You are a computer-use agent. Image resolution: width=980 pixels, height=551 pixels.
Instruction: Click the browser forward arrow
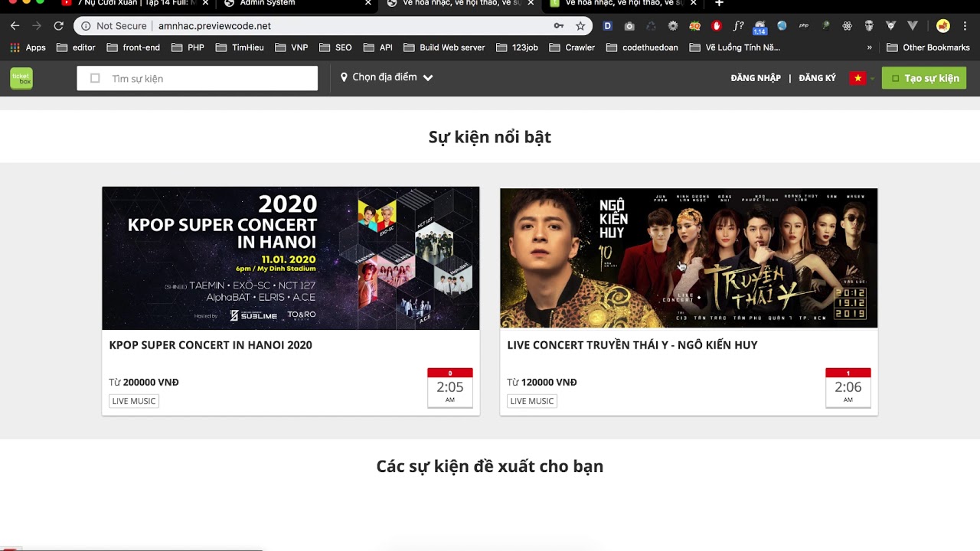point(36,26)
